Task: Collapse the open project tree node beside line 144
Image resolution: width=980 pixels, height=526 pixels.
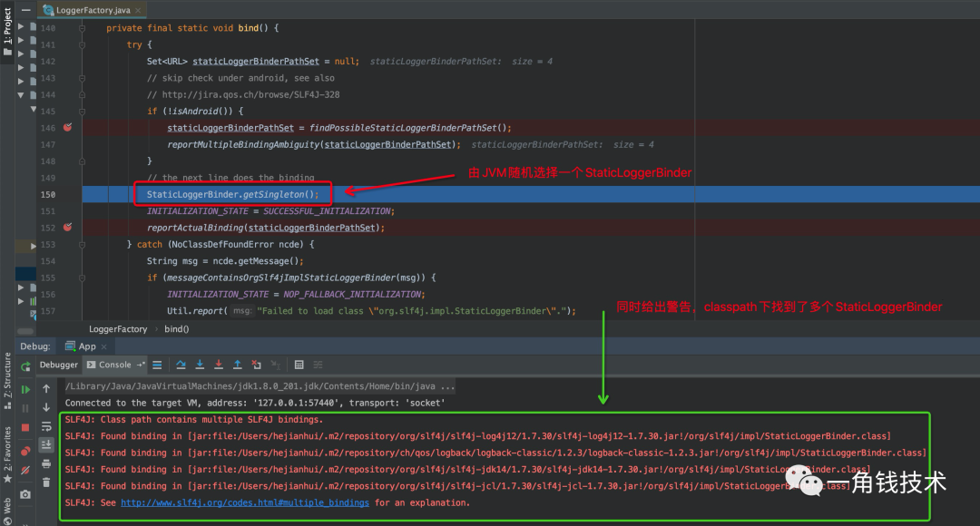Action: (x=21, y=95)
